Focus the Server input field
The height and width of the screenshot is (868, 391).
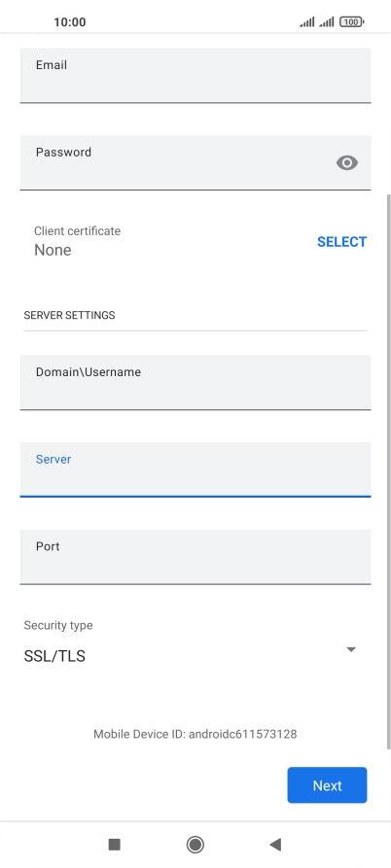[195, 469]
